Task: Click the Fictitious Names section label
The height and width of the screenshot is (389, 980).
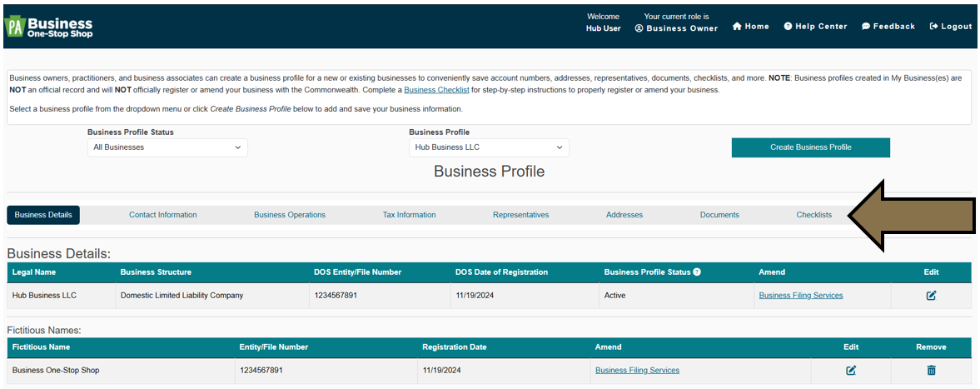Action: pos(44,330)
